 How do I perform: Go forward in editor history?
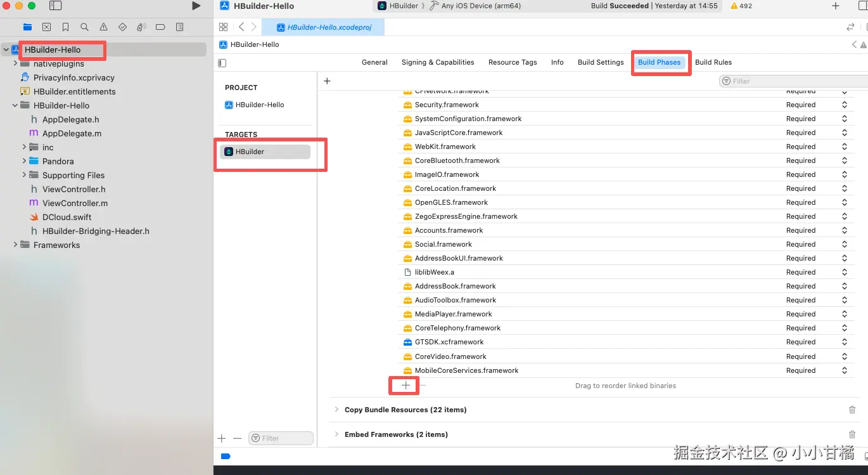click(254, 27)
